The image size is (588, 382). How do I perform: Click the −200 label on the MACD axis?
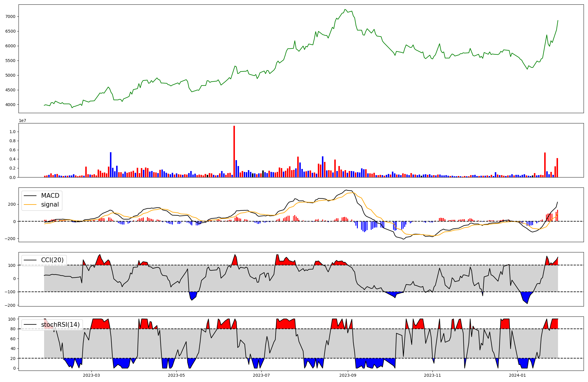coord(10,239)
